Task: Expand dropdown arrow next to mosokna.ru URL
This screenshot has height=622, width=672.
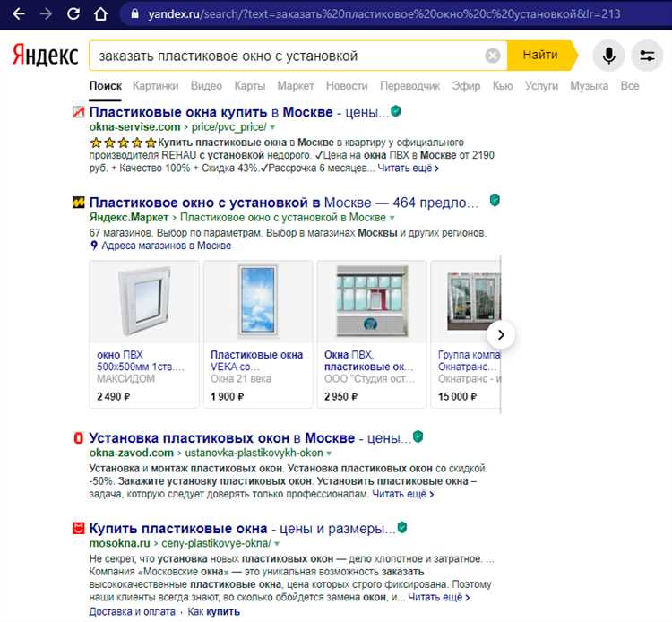Action: 277,544
